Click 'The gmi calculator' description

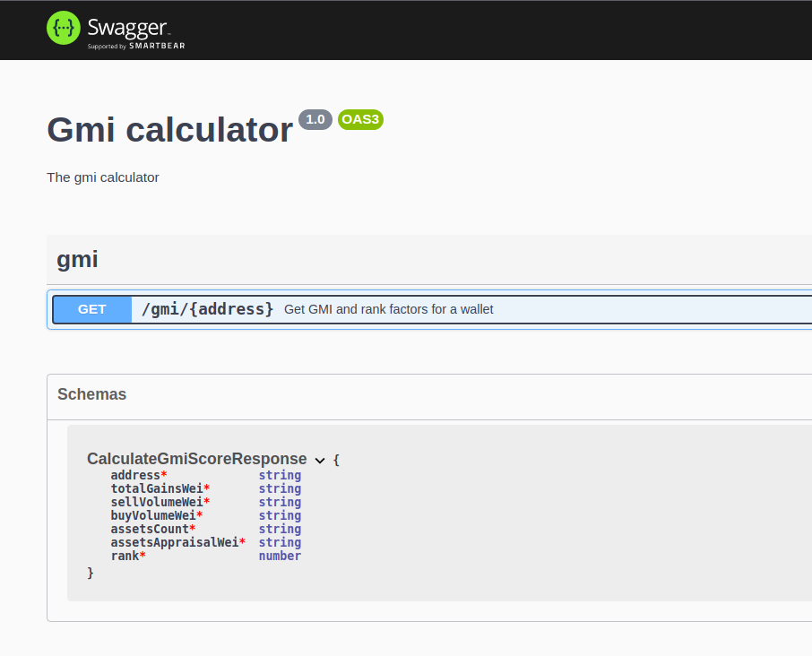point(102,177)
